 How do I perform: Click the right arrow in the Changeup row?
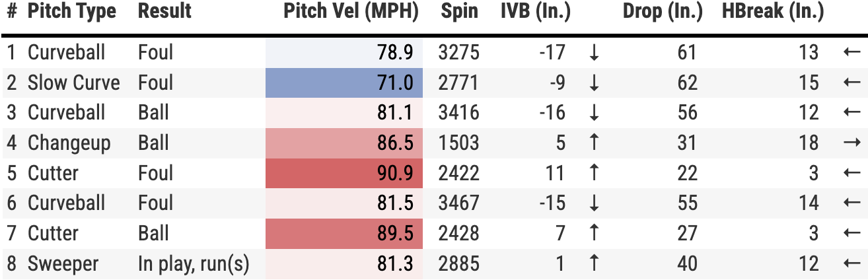click(851, 143)
